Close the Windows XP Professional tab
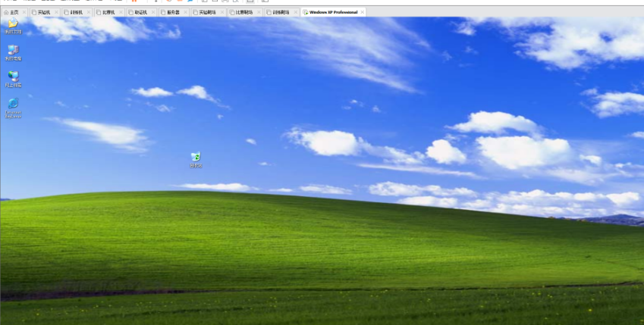The height and width of the screenshot is (325, 644). (x=363, y=12)
